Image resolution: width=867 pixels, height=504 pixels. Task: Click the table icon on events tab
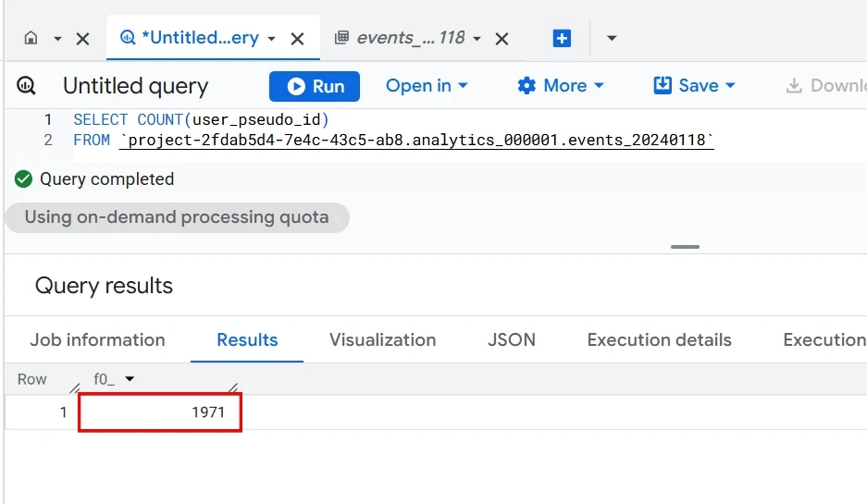click(341, 38)
